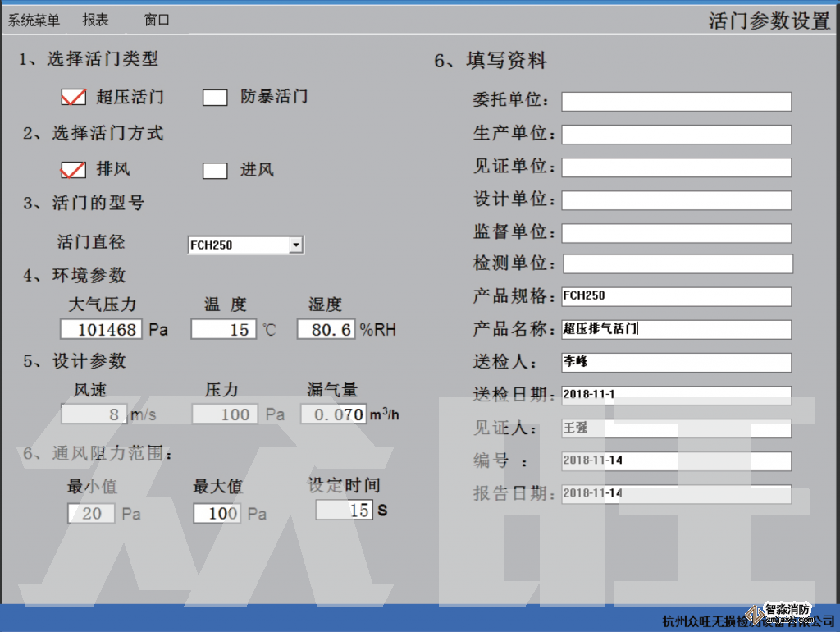Image resolution: width=840 pixels, height=632 pixels.
Task: Check the 防暴活门 checkbox
Action: pyautogui.click(x=215, y=98)
